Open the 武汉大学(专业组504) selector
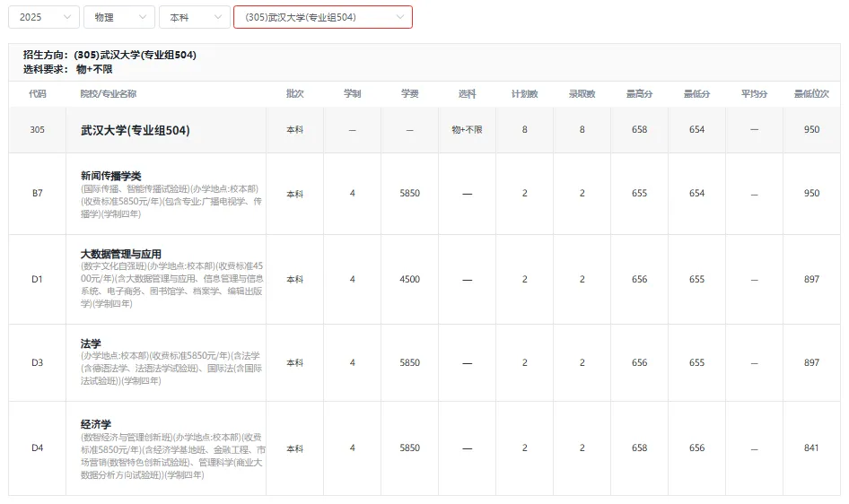Screen dimensions: 849x504 click(x=323, y=17)
